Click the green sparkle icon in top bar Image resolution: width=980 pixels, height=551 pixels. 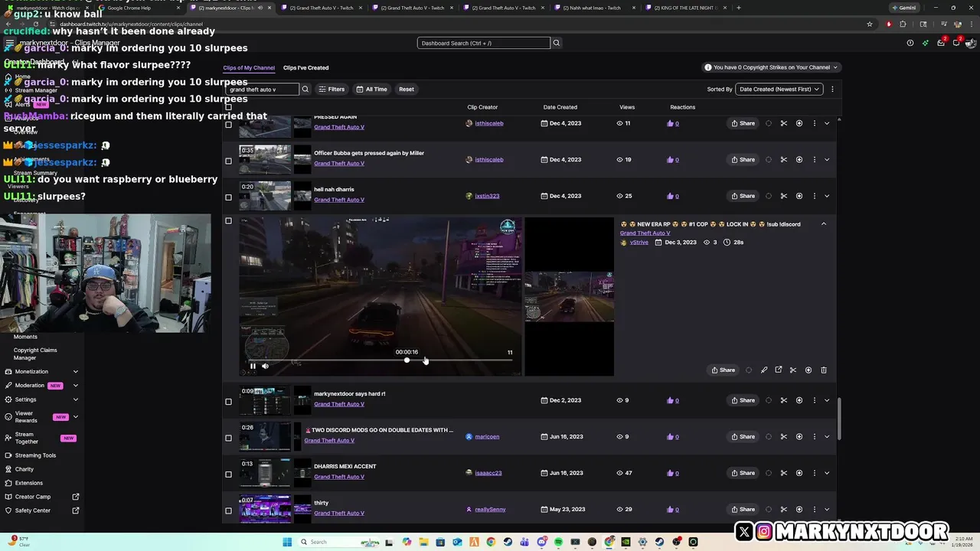tap(925, 43)
